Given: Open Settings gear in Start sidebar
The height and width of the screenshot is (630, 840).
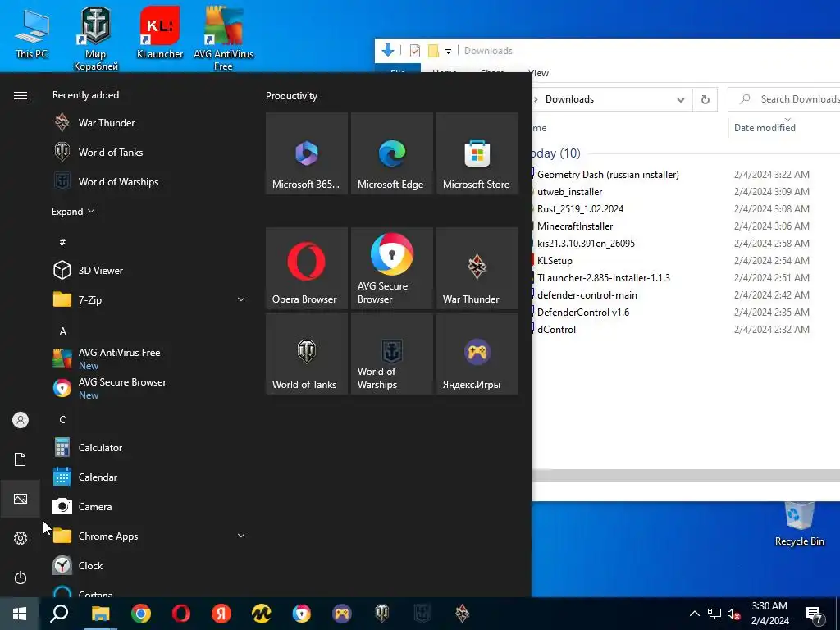Looking at the screenshot, I should [x=21, y=538].
